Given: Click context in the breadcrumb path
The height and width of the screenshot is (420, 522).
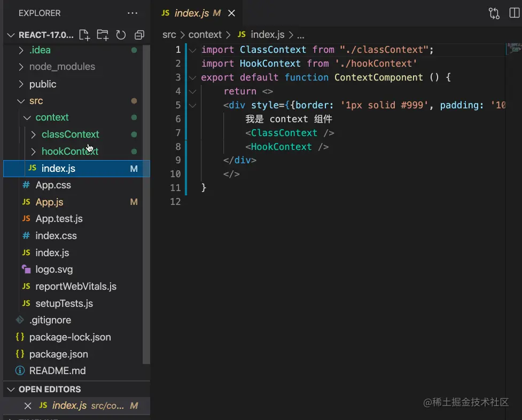Looking at the screenshot, I should tap(205, 35).
